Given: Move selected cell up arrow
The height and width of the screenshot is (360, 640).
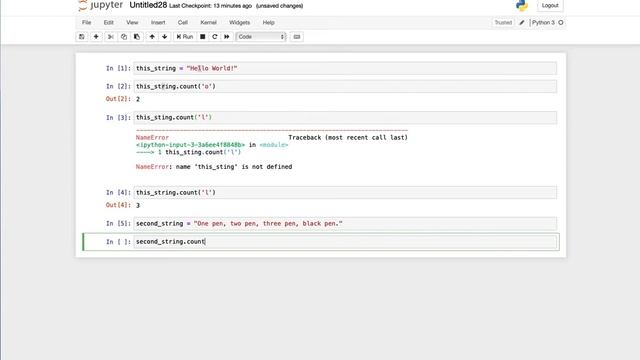Looking at the screenshot, I should click(152, 37).
